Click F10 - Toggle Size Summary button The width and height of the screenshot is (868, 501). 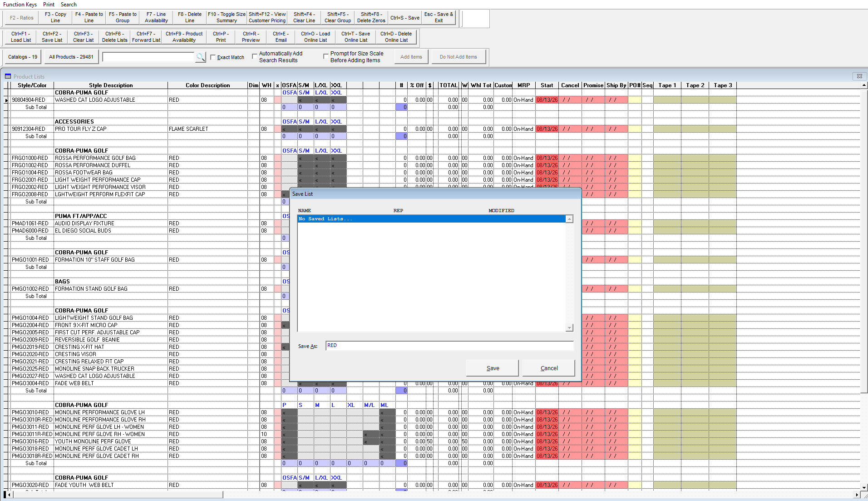pyautogui.click(x=227, y=18)
